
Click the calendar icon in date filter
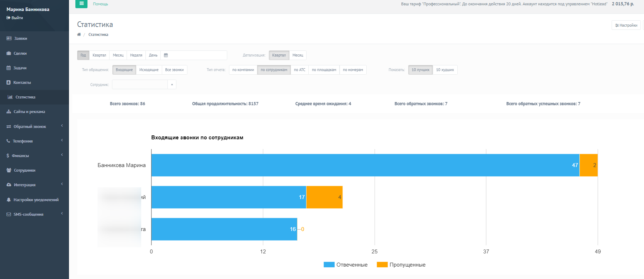[x=166, y=55]
